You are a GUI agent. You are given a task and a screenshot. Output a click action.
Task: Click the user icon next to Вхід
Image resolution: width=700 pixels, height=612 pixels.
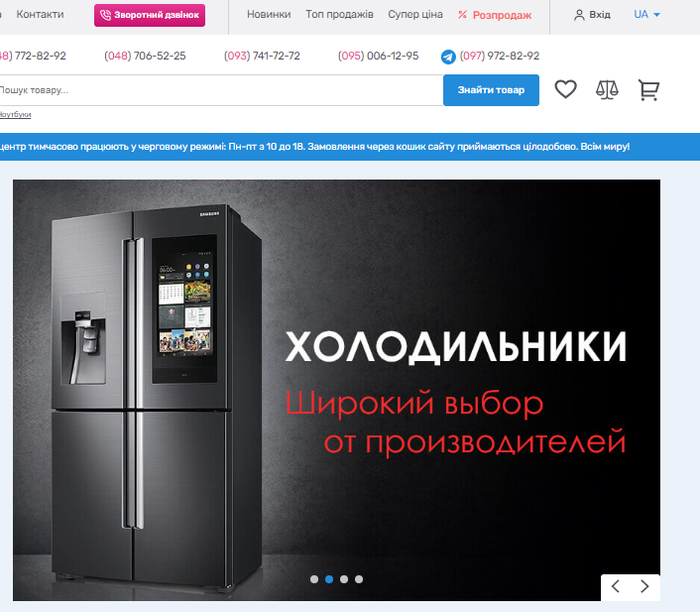point(579,15)
